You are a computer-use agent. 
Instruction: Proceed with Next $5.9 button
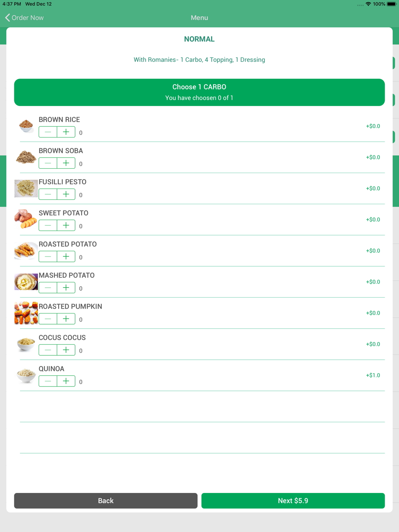293,500
